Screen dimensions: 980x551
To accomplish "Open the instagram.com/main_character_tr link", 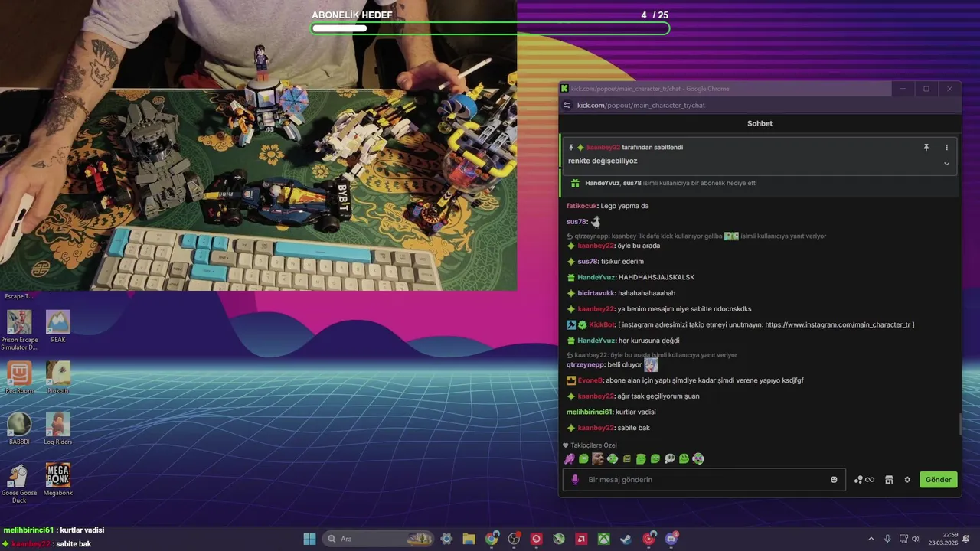I will 838,324.
